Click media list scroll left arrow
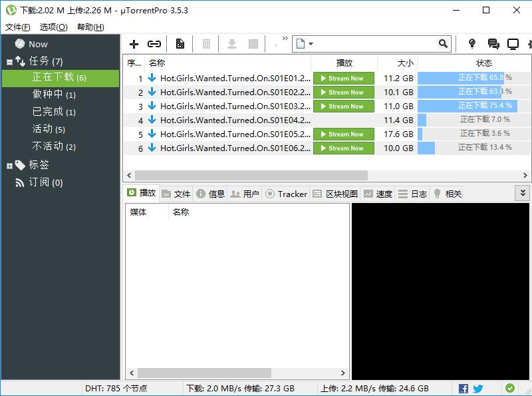This screenshot has width=532, height=396. [132, 373]
